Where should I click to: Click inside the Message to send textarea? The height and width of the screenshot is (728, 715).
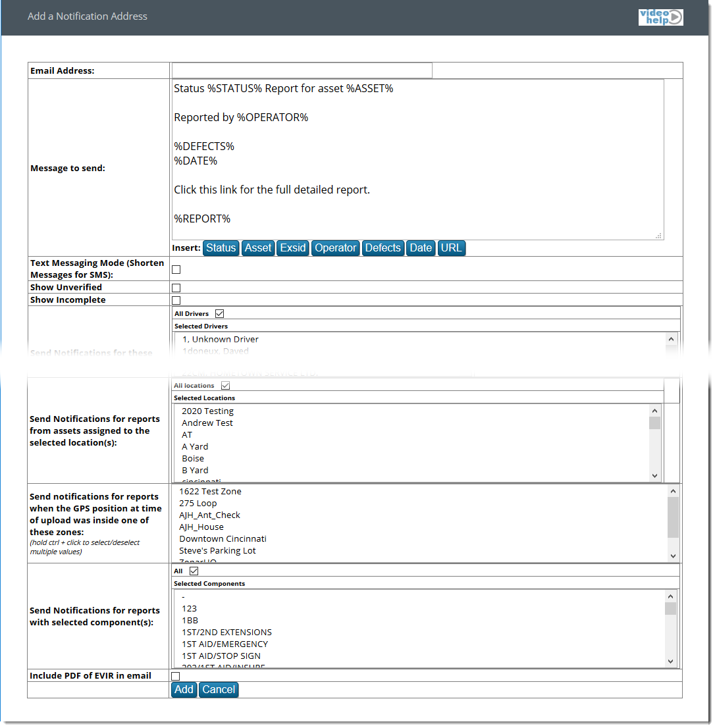[417, 160]
